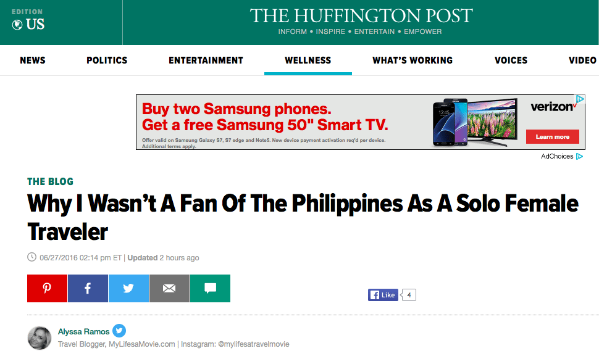Email the article using the envelope icon
This screenshot has height=364, width=599.
tap(169, 288)
